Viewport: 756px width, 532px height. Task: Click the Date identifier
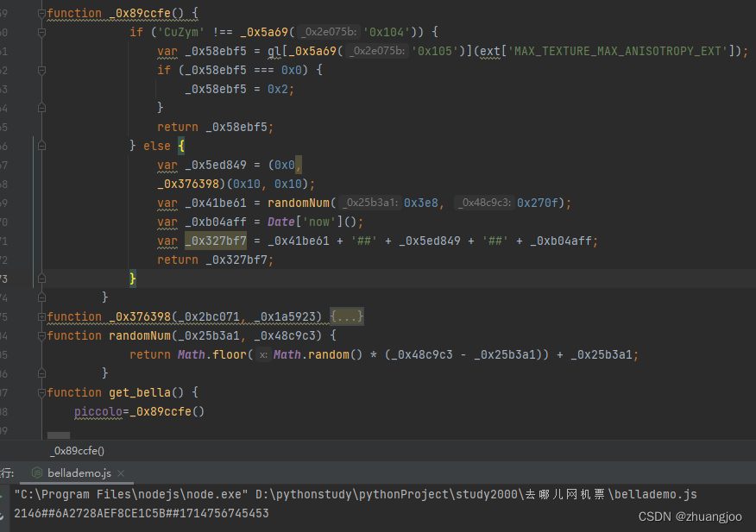coord(281,222)
